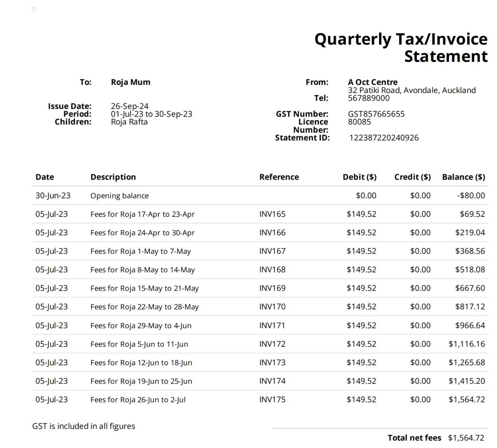Select licence number 80085

[x=359, y=122]
